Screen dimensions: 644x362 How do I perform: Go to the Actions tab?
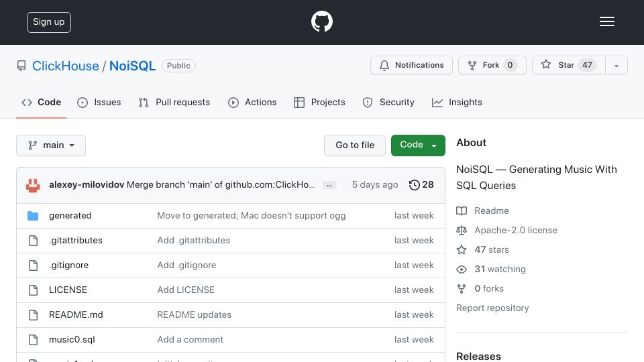click(x=252, y=102)
